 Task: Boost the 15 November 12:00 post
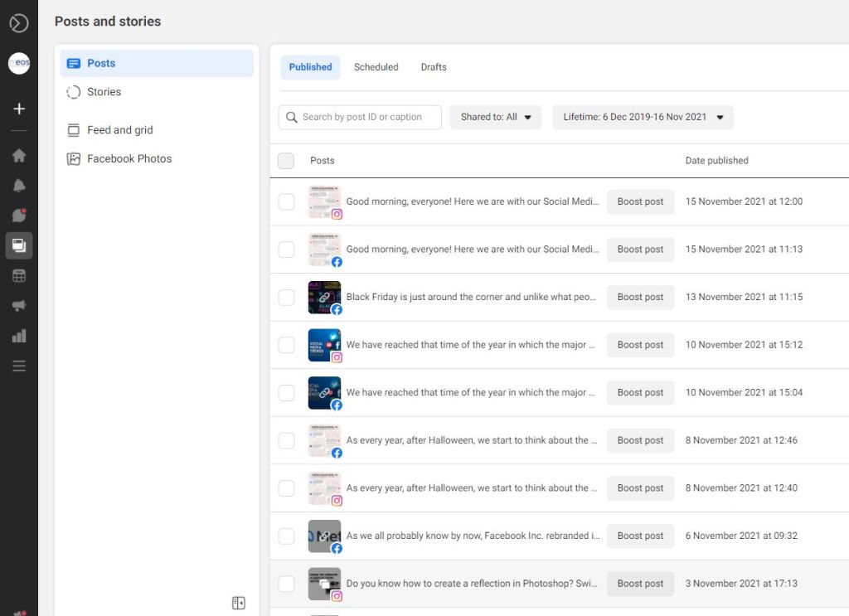pyautogui.click(x=640, y=201)
